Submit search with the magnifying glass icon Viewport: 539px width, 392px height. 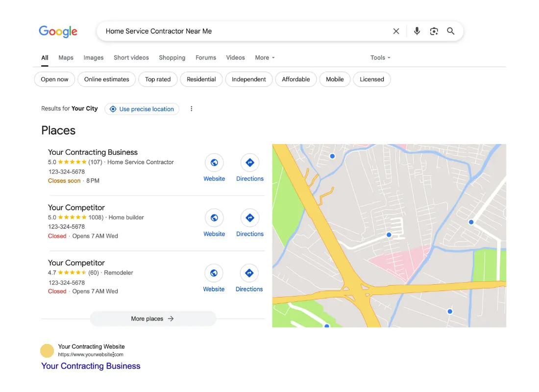coord(451,31)
